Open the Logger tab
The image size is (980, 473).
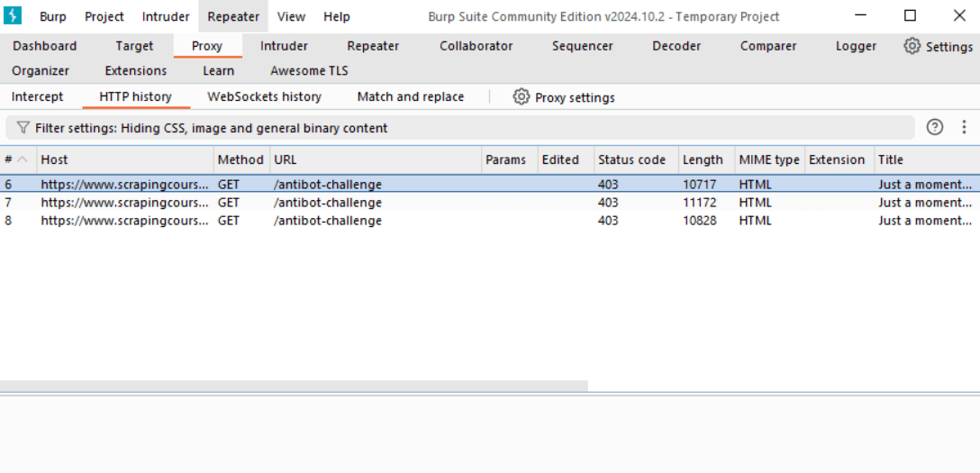pyautogui.click(x=856, y=46)
